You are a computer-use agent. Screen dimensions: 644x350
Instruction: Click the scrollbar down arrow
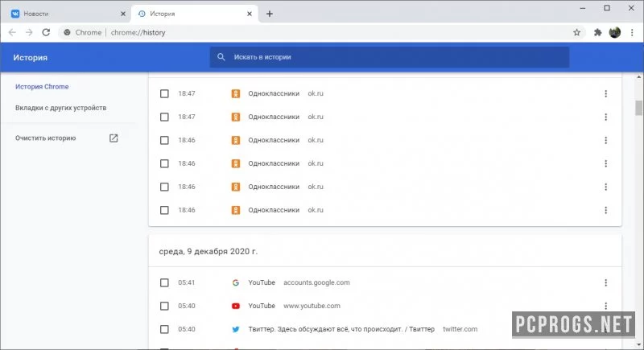tap(638, 345)
